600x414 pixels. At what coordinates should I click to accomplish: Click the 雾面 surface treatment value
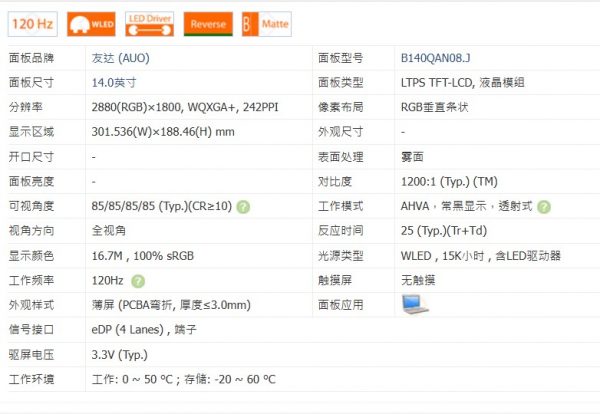[413, 157]
